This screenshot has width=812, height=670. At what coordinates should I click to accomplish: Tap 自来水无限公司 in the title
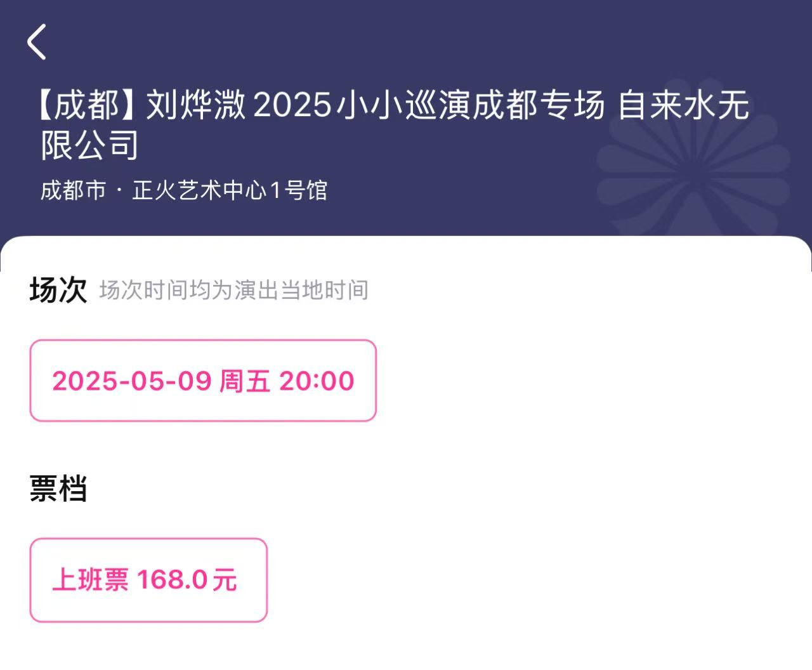pos(395,124)
